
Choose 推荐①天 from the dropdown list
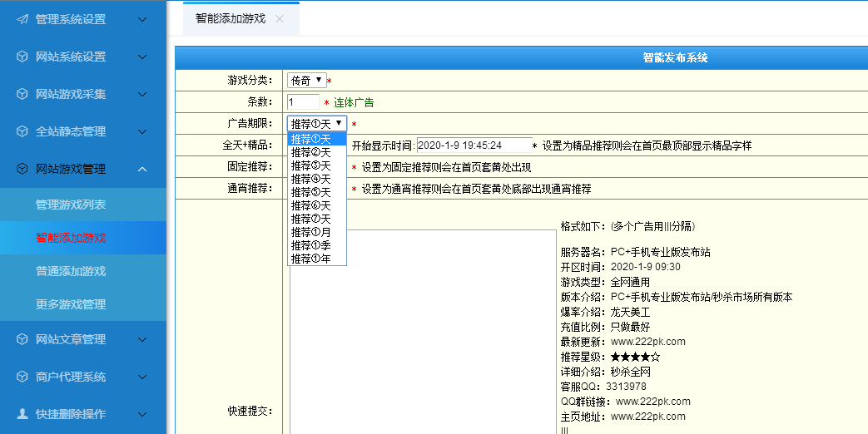click(x=316, y=139)
